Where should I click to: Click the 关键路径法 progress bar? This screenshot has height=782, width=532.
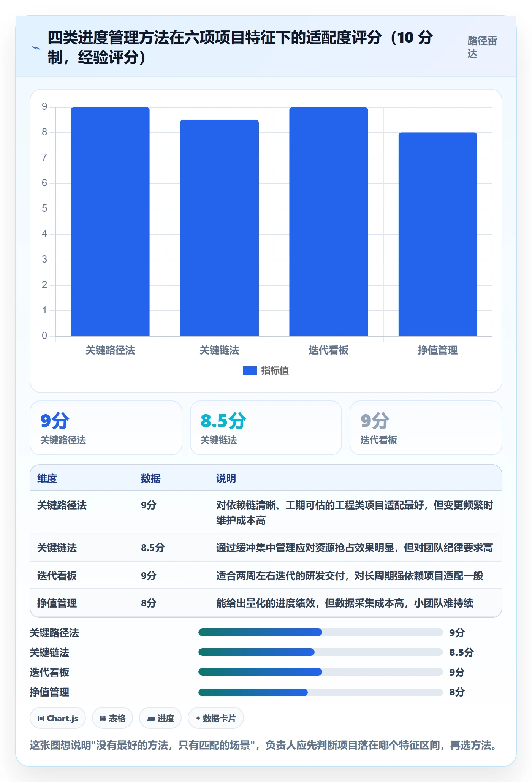point(320,632)
